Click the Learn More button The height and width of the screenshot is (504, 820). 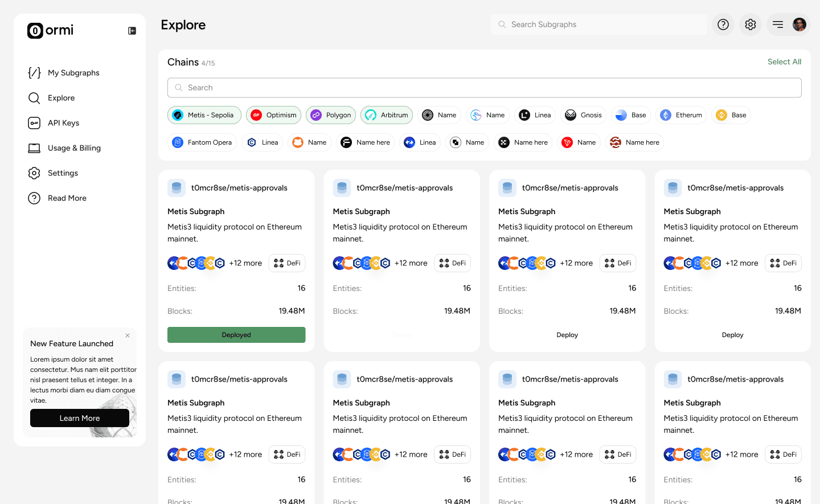[80, 418]
